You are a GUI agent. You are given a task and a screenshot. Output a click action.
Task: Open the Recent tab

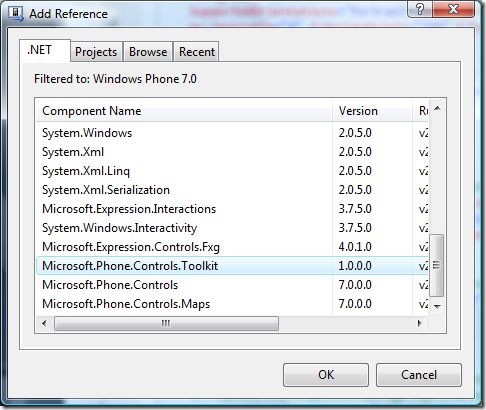[x=197, y=52]
